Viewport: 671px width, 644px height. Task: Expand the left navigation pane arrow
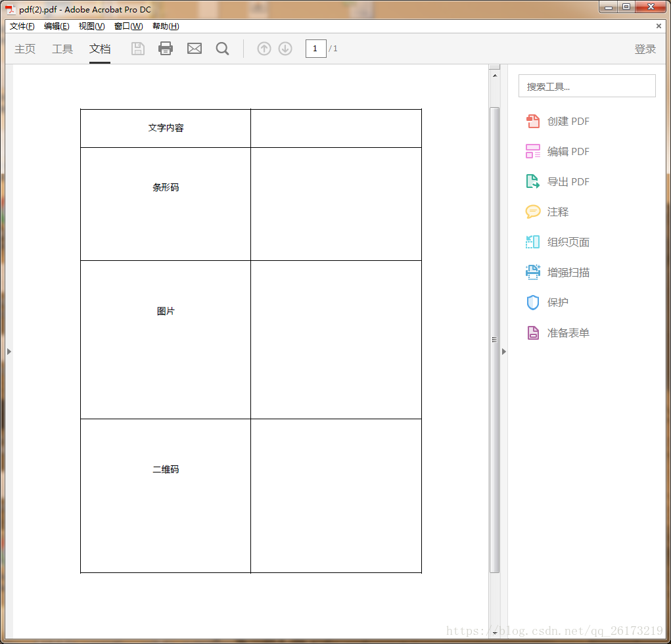point(9,351)
